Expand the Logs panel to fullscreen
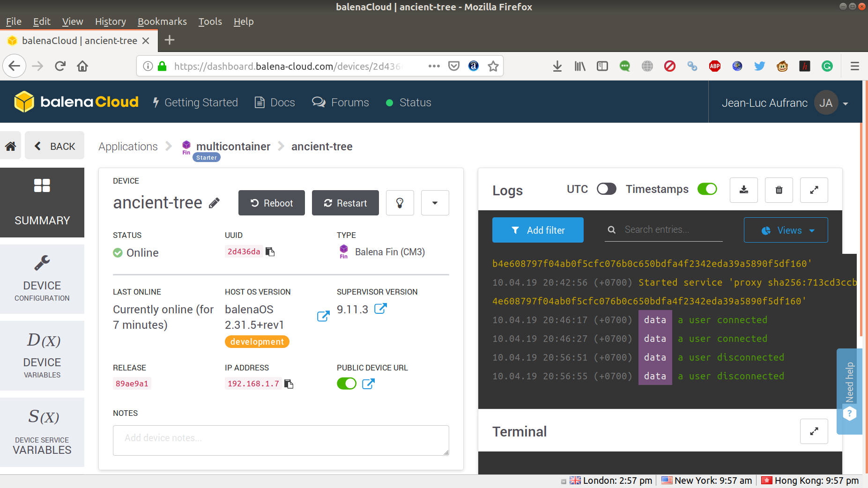 (x=814, y=190)
